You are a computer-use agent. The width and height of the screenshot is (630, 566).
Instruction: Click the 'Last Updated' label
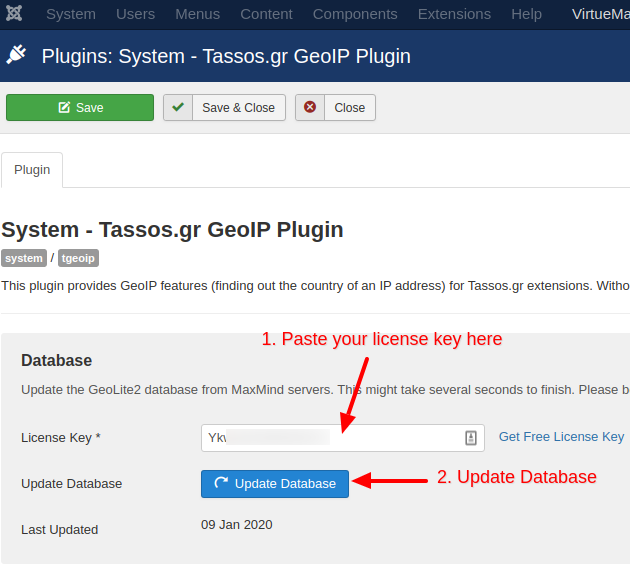[x=59, y=530]
